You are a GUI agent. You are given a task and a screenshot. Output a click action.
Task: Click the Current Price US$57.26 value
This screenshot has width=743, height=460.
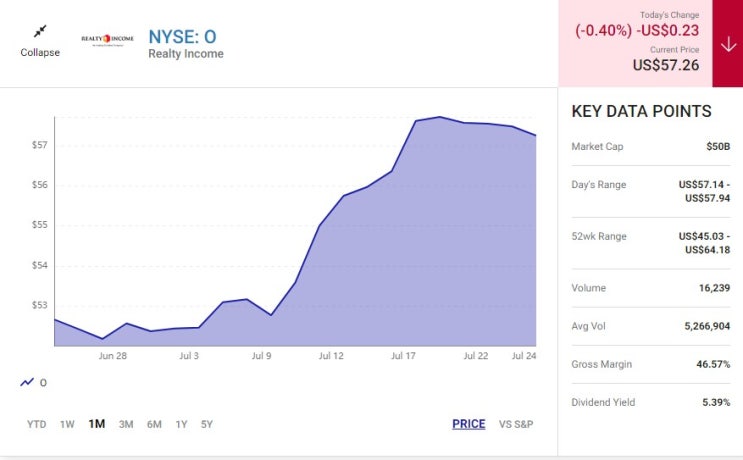666,65
